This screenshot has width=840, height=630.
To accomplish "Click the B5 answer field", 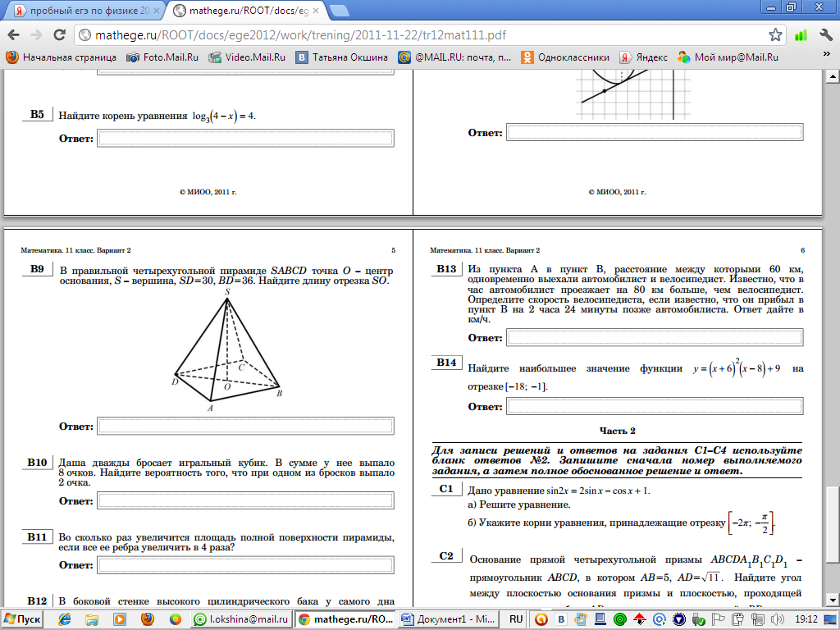I will point(245,138).
